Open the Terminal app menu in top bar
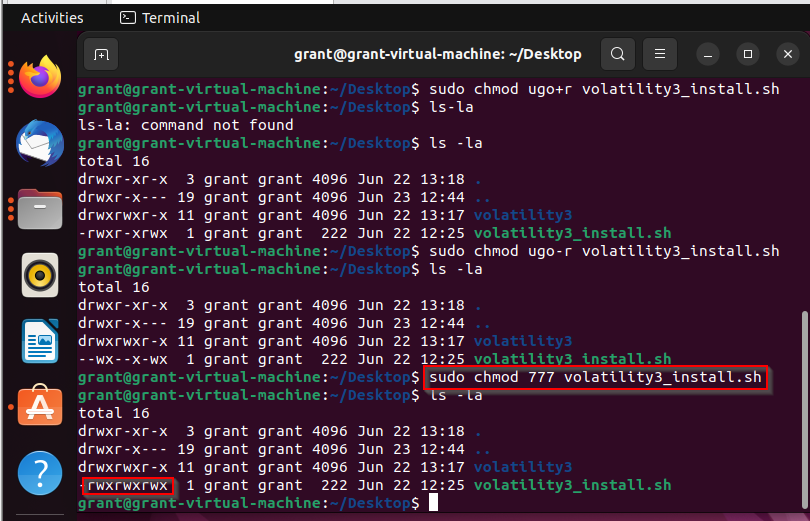810x521 pixels. [160, 18]
